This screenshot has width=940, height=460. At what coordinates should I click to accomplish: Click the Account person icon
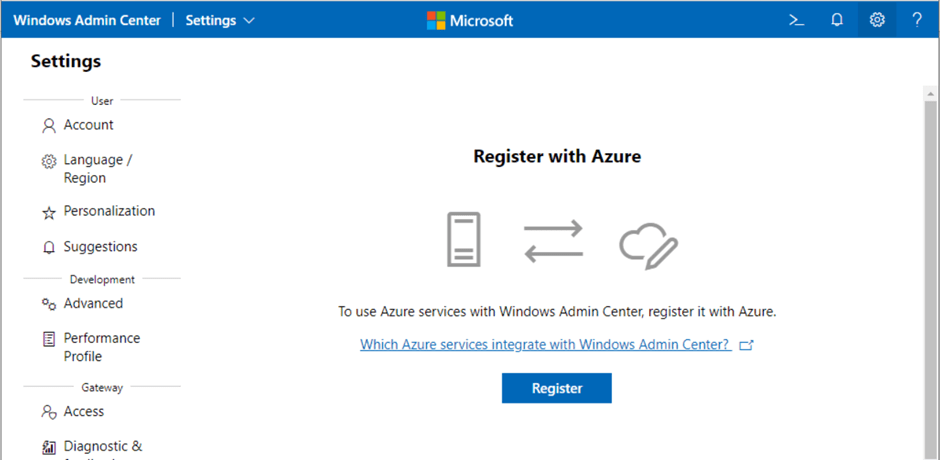coord(48,126)
